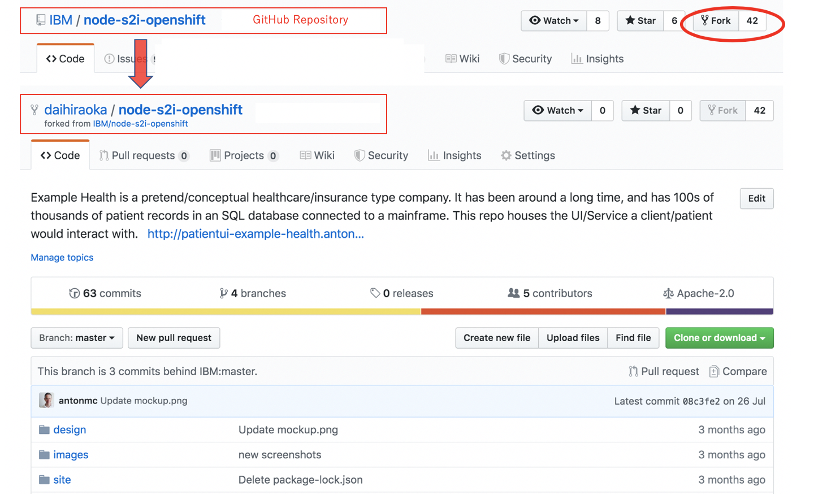Click folder icon beside site
The width and height of the screenshot is (814, 504).
(x=44, y=480)
